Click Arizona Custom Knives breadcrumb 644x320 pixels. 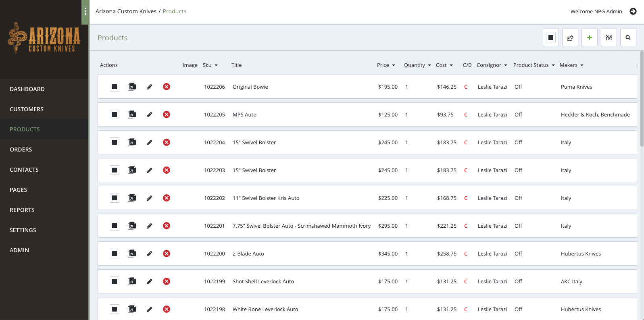[x=126, y=11]
